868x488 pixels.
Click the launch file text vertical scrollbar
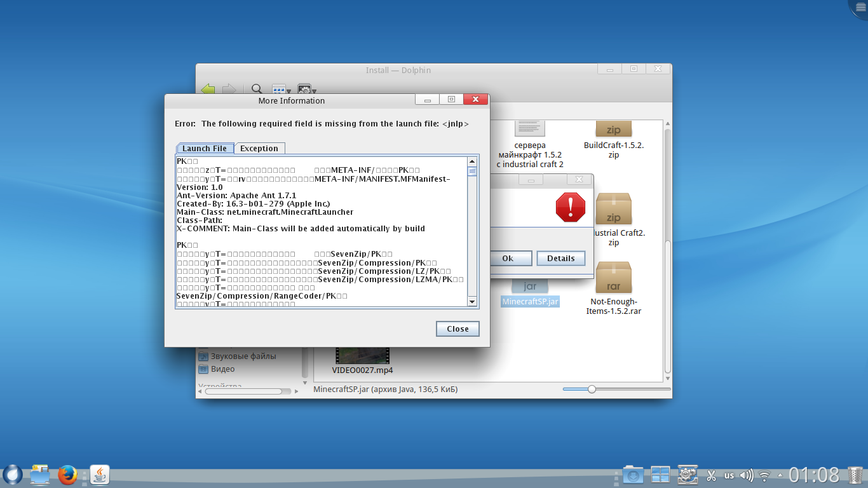(472, 231)
